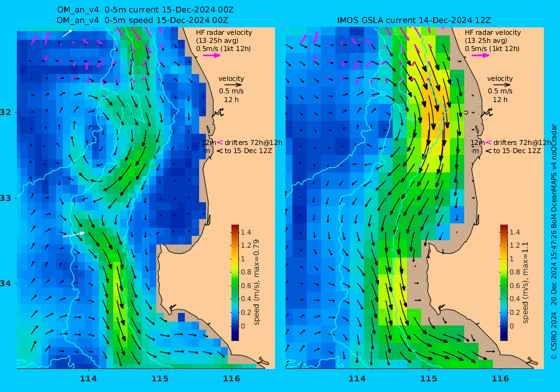Click the longitude label 114 under left map

88,379
